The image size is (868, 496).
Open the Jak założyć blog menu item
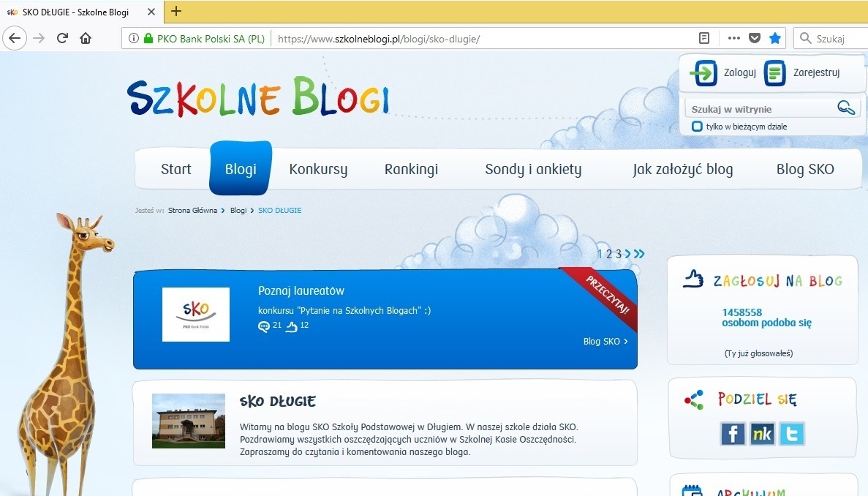coord(682,169)
